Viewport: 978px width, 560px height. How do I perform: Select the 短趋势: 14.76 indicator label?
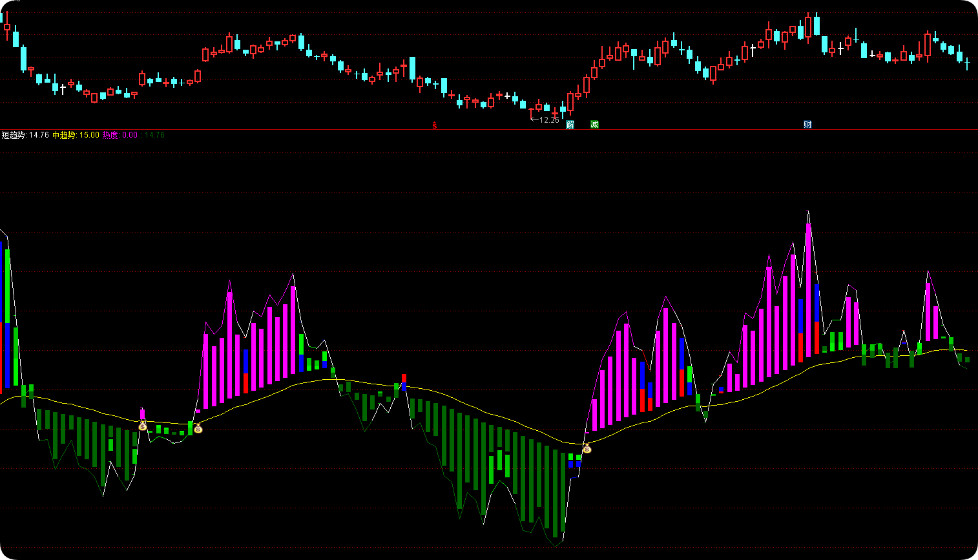(x=25, y=135)
